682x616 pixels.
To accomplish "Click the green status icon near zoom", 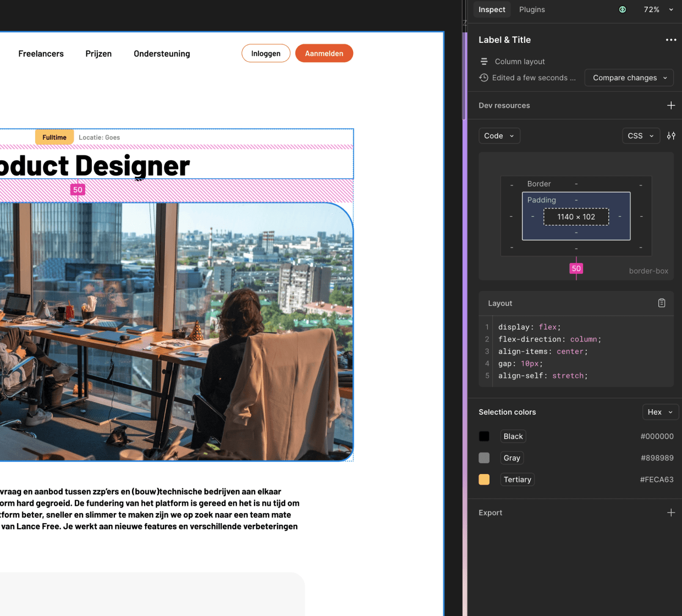I will 622,9.
